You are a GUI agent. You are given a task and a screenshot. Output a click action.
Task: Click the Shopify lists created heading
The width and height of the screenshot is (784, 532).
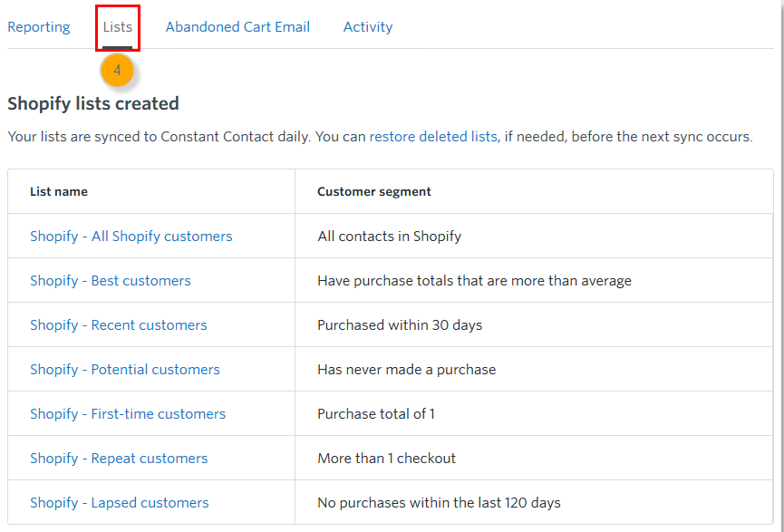(92, 103)
